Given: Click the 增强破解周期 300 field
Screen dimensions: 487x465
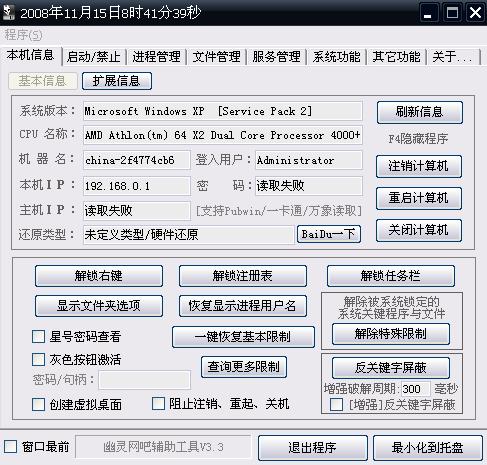Looking at the screenshot, I should pos(415,389).
